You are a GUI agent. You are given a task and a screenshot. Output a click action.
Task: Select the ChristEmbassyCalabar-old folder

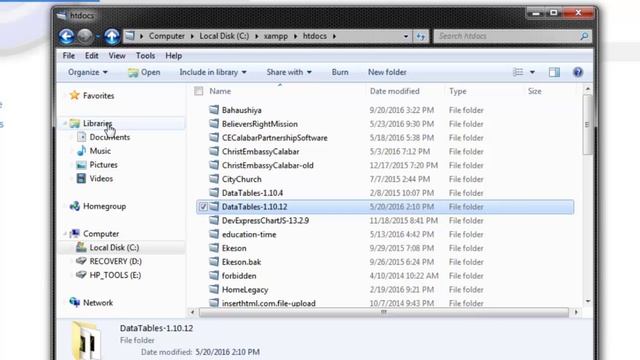tap(267, 165)
